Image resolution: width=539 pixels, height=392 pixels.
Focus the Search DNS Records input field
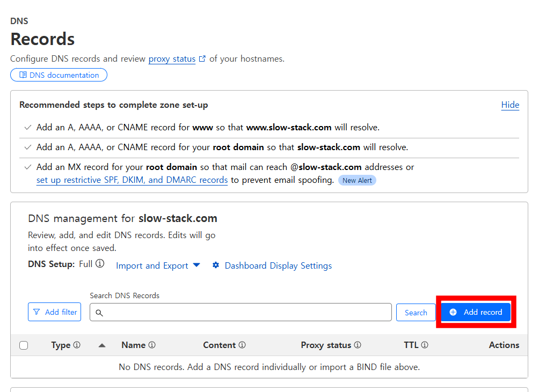click(x=241, y=312)
